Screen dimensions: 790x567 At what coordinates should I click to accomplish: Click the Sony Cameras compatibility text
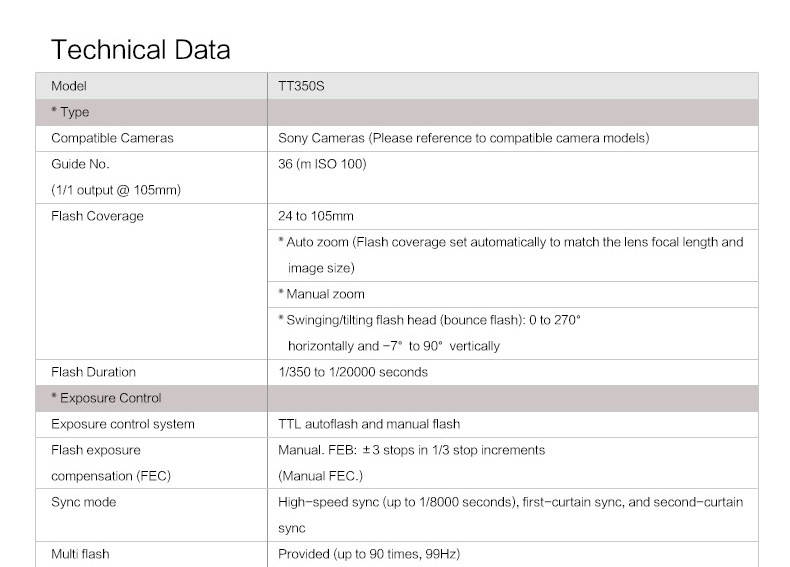(x=464, y=138)
